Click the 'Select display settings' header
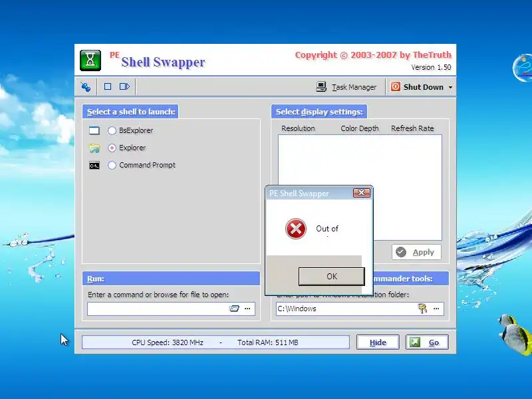This screenshot has height=399, width=532. [x=319, y=112]
